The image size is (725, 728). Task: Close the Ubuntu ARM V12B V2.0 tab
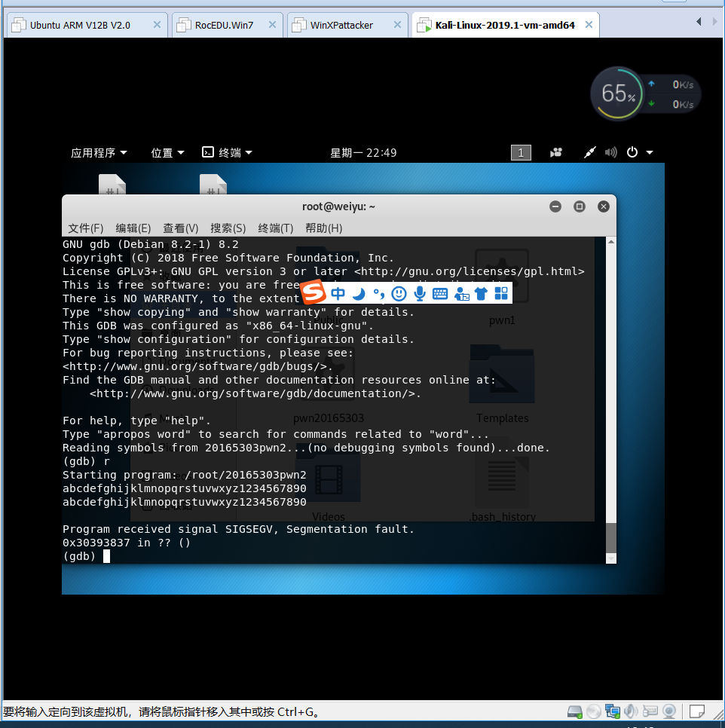158,25
